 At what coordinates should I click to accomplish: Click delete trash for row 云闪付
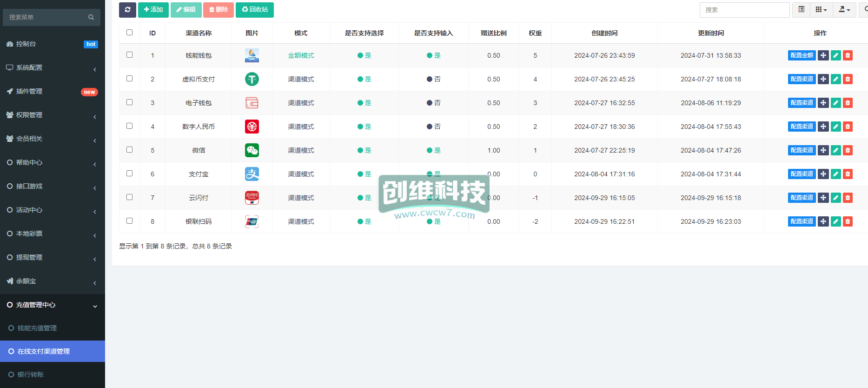click(x=848, y=198)
